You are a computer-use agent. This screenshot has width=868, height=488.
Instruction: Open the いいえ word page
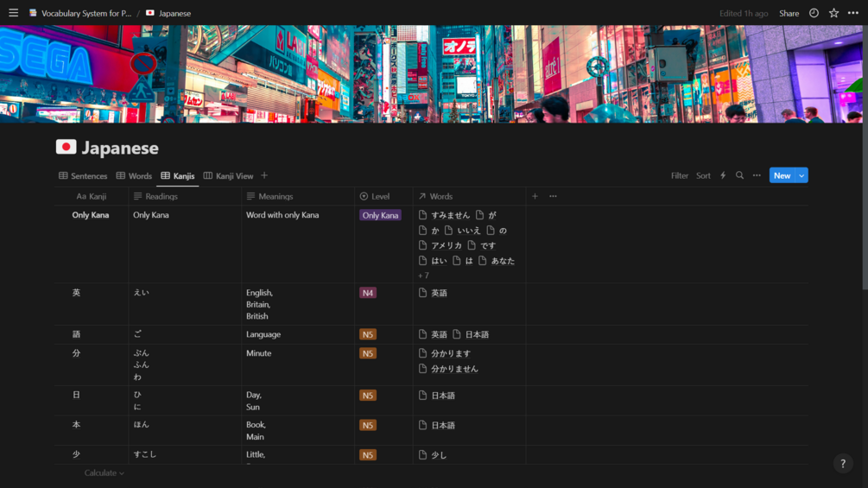coord(463,230)
